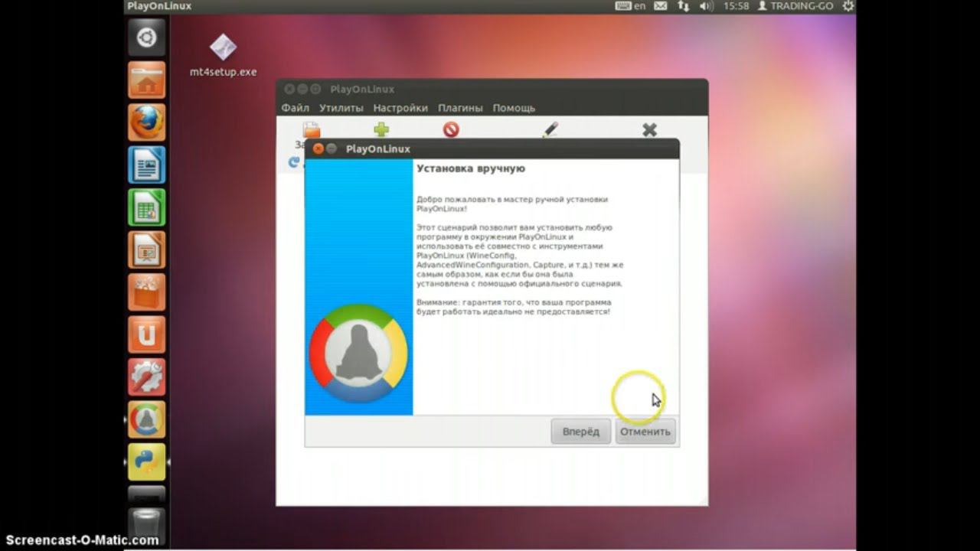Screen dimensions: 980x551
Task: Switch to PlayOnLinux in the dock
Action: (146, 420)
